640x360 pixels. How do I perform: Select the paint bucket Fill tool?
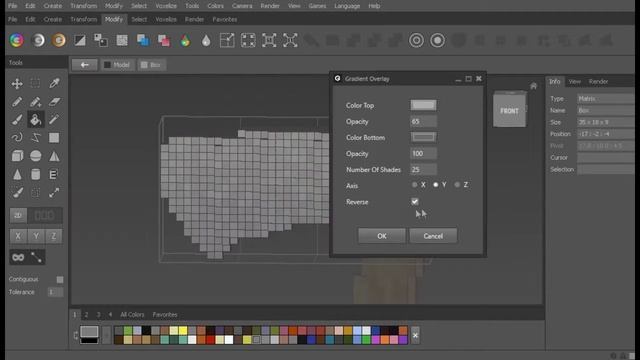pyautogui.click(x=36, y=120)
